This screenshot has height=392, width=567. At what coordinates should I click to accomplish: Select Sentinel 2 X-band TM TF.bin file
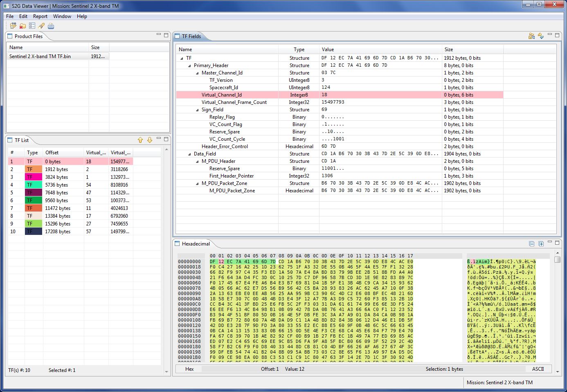coord(40,56)
